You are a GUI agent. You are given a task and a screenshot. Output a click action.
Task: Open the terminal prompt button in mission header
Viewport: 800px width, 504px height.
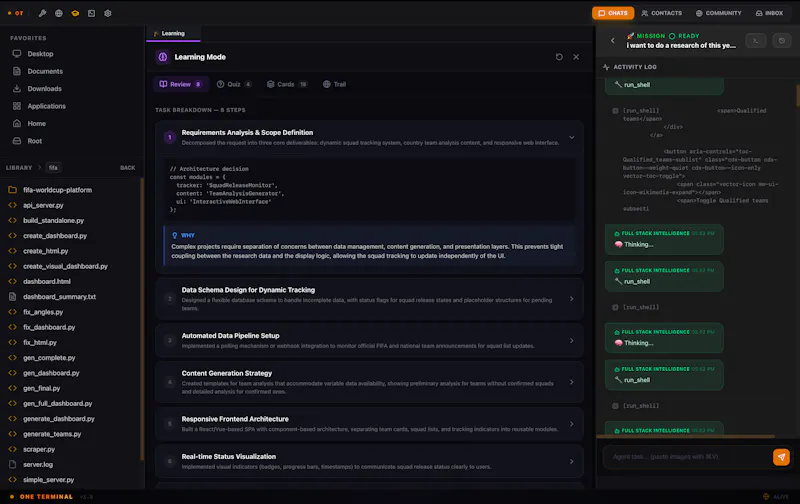coord(756,40)
